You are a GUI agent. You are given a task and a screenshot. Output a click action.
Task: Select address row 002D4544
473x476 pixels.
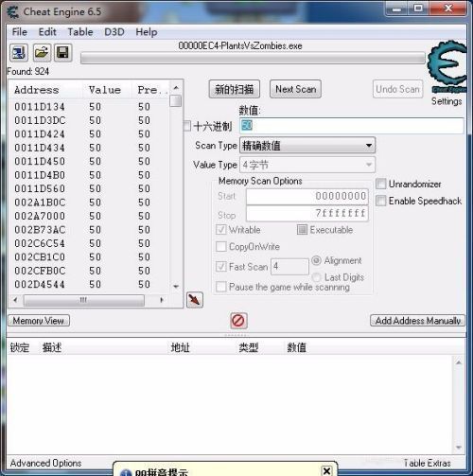[90, 284]
